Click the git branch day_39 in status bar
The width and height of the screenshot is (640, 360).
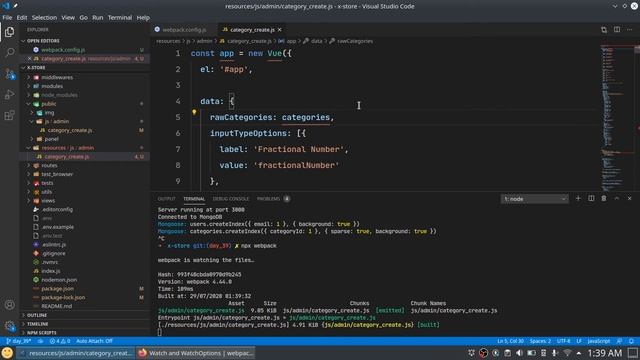(19, 341)
